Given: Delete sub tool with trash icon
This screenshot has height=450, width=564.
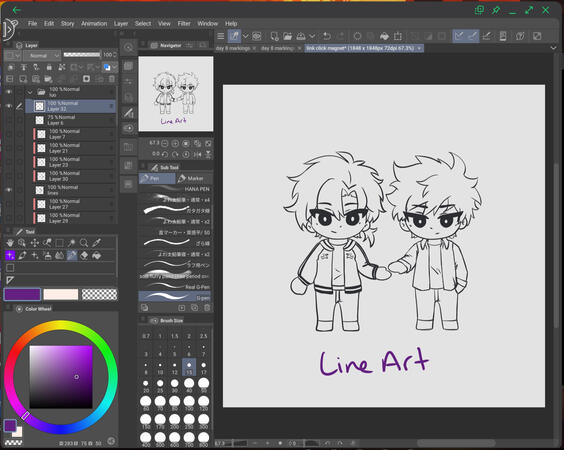Looking at the screenshot, I should point(207,308).
